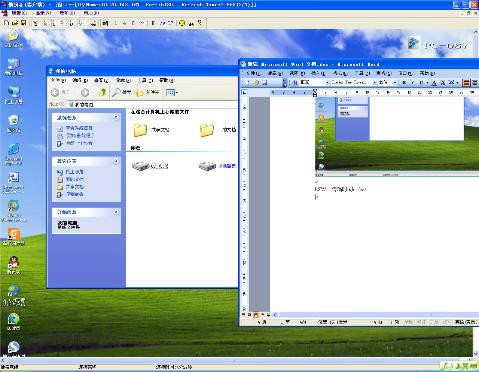479x372 pixels.
Task: Click the Folders button in Explorer toolbar
Action: pyautogui.click(x=147, y=92)
